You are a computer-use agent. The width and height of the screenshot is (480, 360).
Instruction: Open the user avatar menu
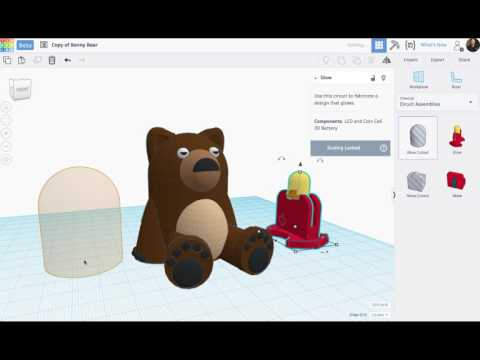[473, 45]
